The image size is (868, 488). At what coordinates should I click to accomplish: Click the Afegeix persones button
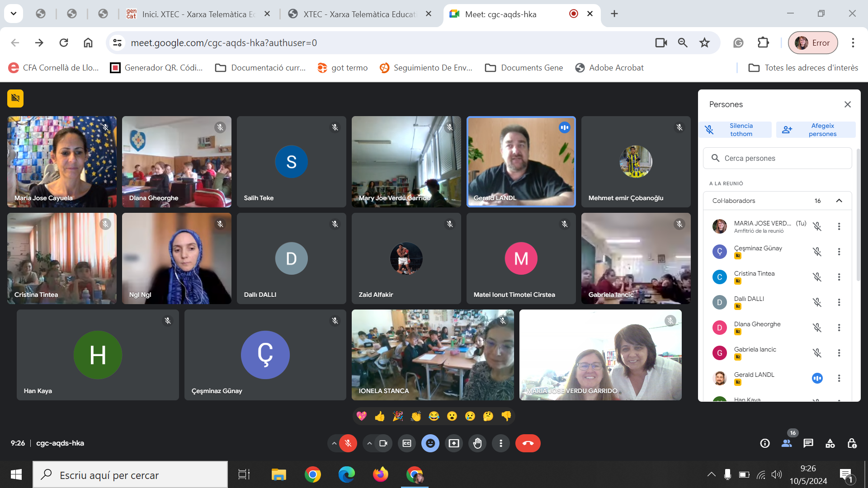(x=816, y=130)
